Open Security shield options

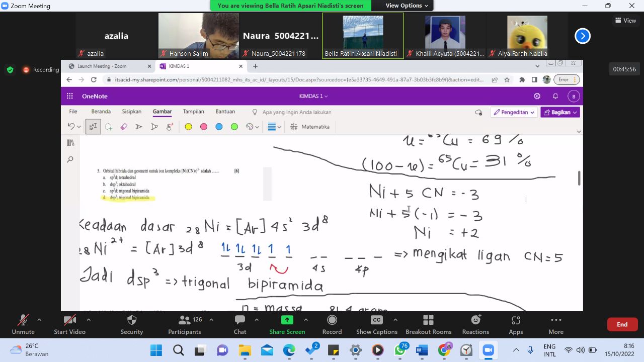click(x=132, y=324)
